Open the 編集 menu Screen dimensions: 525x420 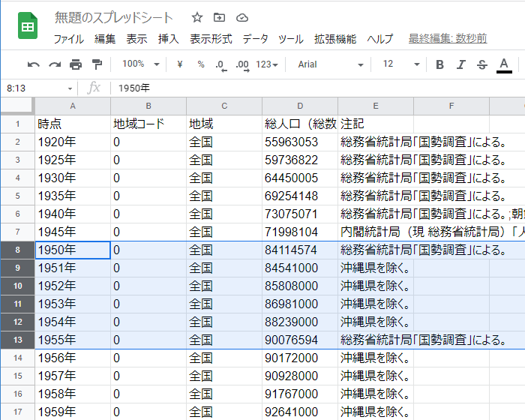tap(105, 39)
